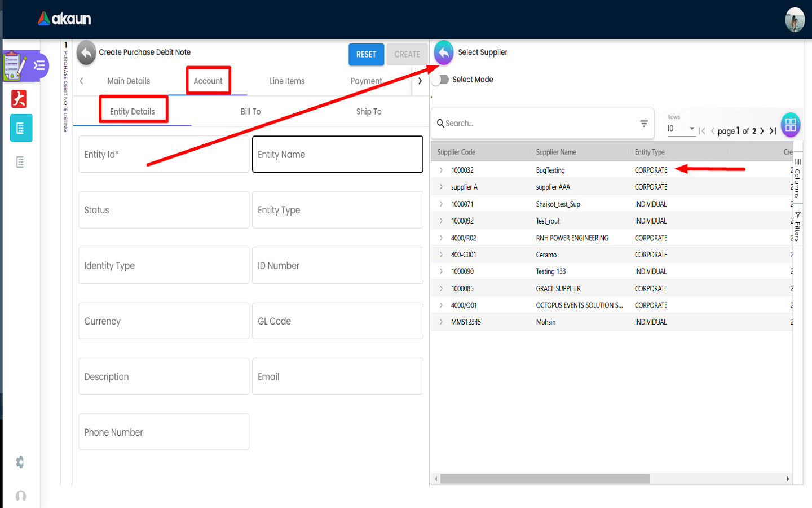The height and width of the screenshot is (508, 812).
Task: Open the Rows per page dropdown
Action: click(681, 129)
